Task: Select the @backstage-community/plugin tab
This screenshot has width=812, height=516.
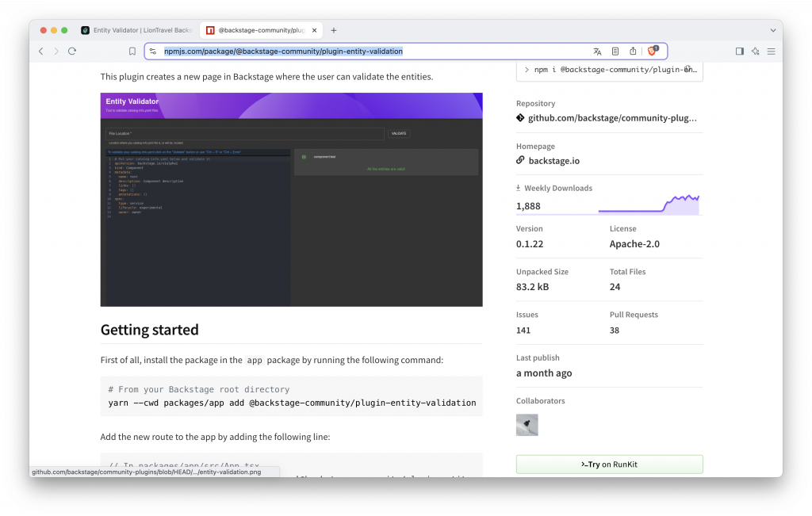Action: 261,31
